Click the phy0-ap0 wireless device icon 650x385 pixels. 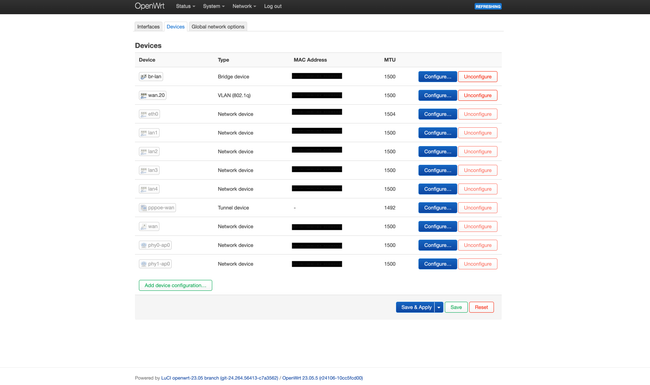tap(143, 245)
